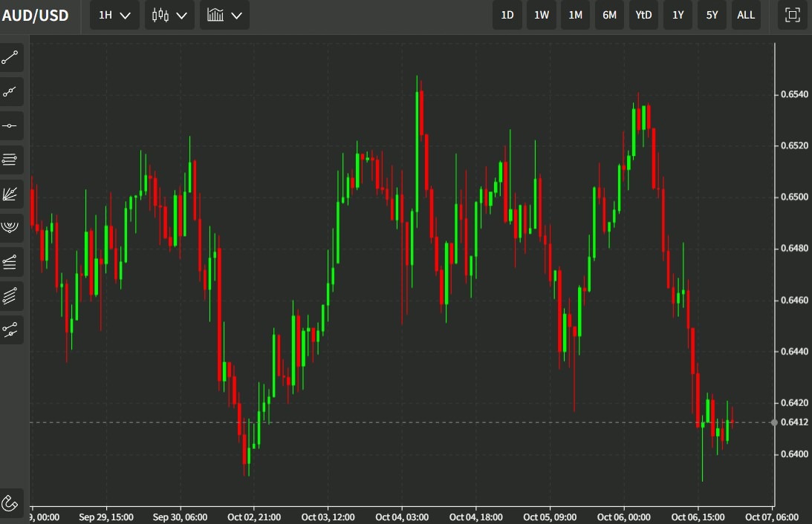Viewport: 812px width, 524px height.
Task: Click the 0.6480 price axis label
Action: pos(794,249)
